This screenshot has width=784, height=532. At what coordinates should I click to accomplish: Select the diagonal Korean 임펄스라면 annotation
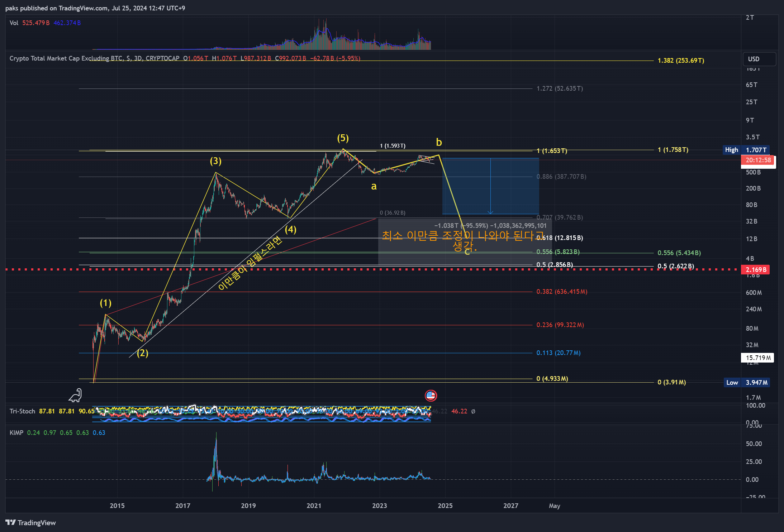point(250,263)
